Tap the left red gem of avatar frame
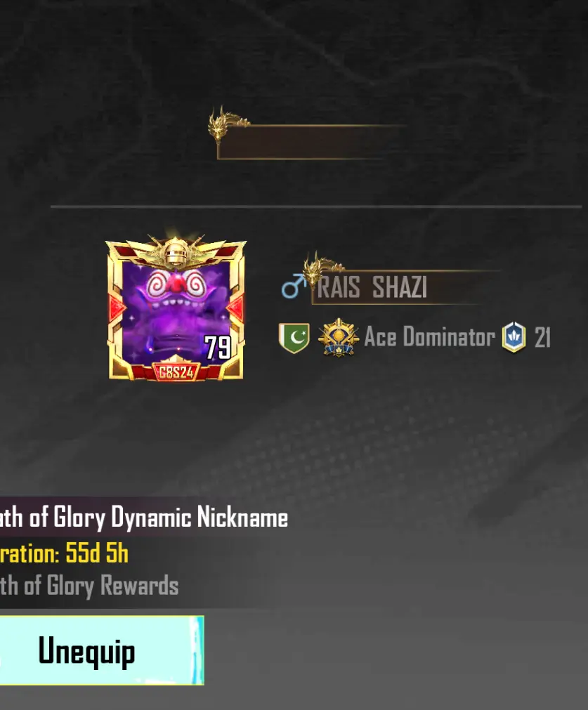 (x=117, y=308)
